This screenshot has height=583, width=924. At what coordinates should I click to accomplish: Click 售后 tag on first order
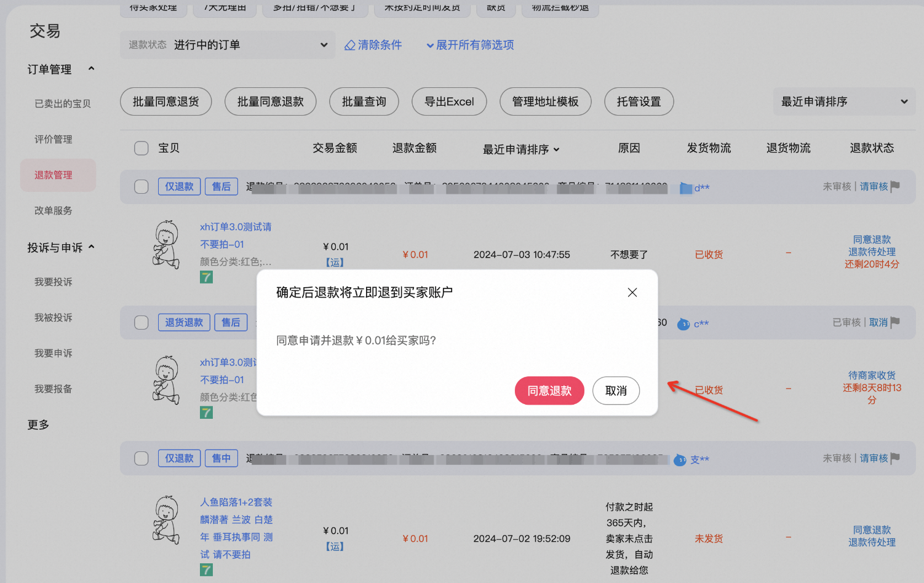pos(221,186)
